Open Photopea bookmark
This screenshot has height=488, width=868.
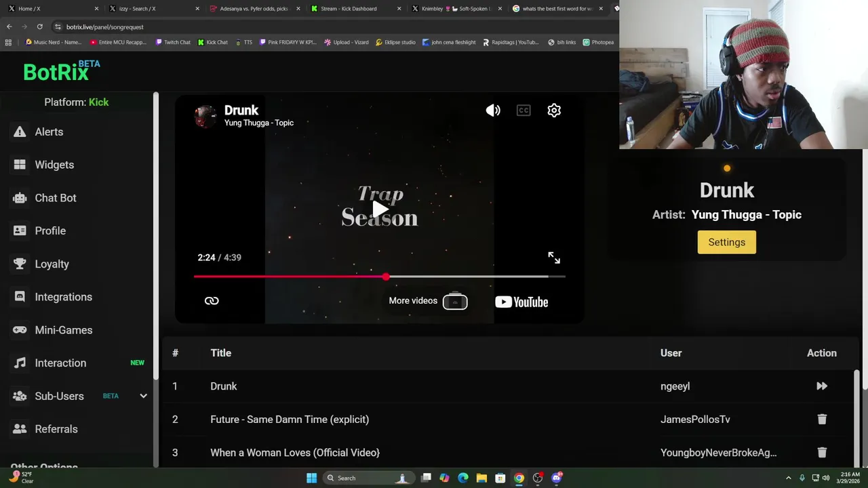point(598,42)
